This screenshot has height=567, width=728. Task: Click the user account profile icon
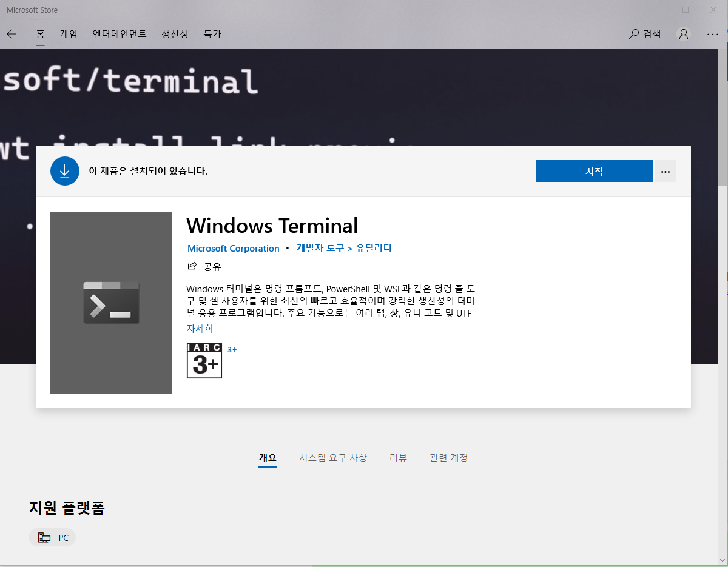click(x=684, y=34)
